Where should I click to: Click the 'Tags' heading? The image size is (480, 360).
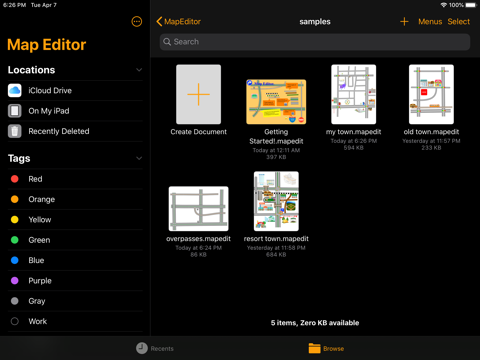tap(19, 158)
